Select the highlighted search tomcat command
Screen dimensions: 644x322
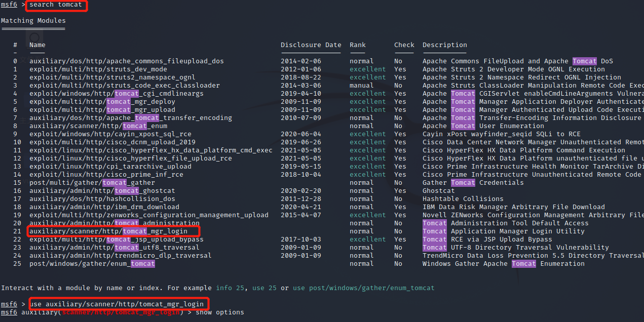(56, 6)
